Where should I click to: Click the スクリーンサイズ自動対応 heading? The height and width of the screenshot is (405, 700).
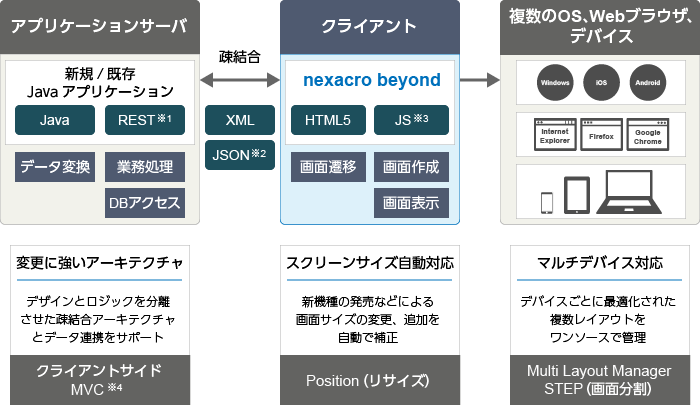click(x=370, y=263)
